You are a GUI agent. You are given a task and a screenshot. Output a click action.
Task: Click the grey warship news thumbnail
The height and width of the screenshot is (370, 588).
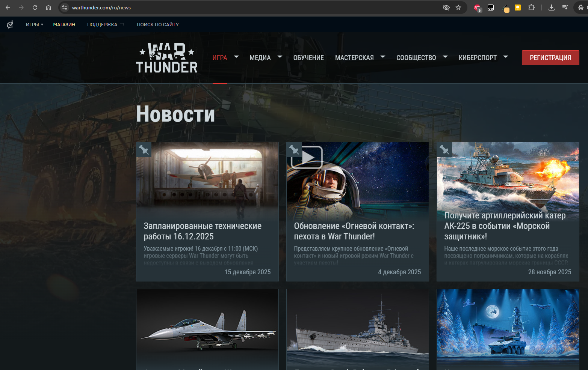358,328
